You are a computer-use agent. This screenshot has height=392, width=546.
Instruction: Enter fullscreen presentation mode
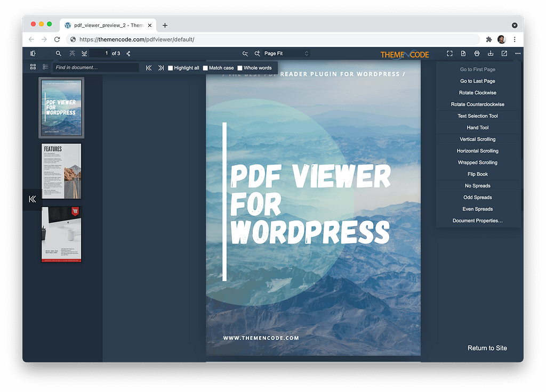click(449, 53)
